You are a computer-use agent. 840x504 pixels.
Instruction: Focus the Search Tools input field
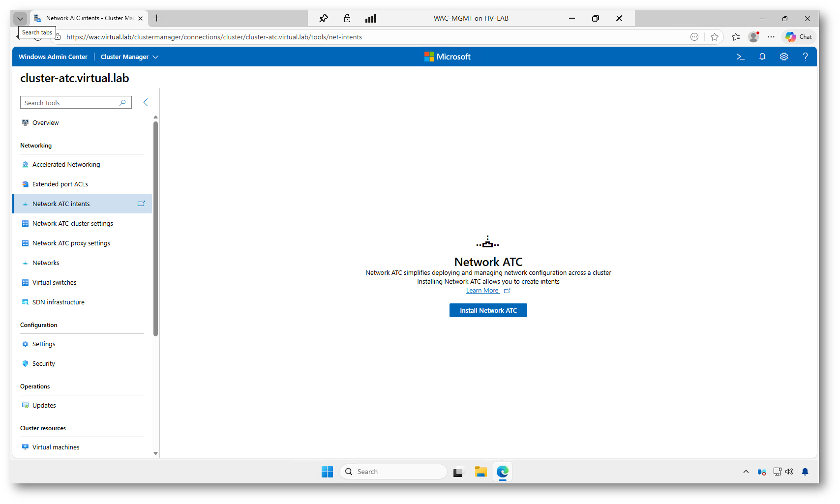tap(76, 102)
